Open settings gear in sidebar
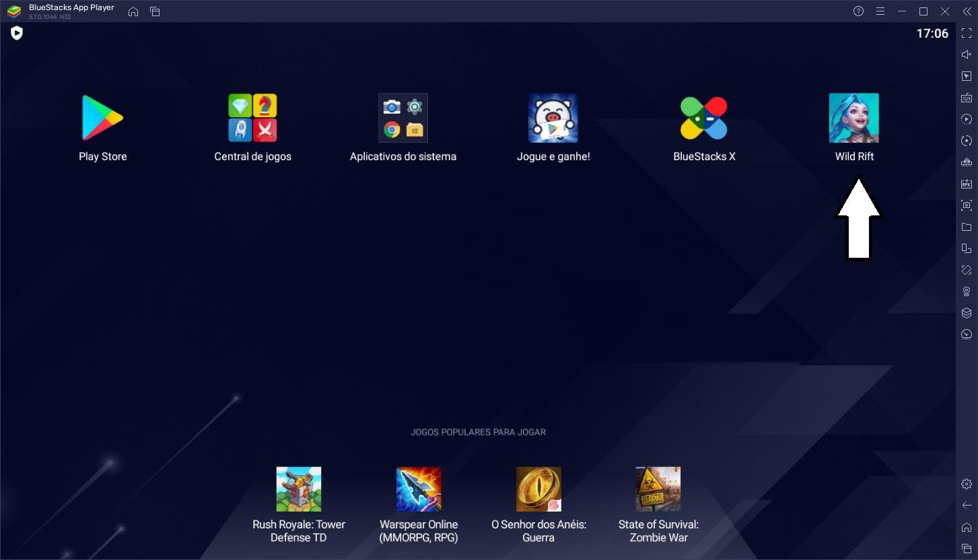The image size is (978, 560). coord(967,484)
